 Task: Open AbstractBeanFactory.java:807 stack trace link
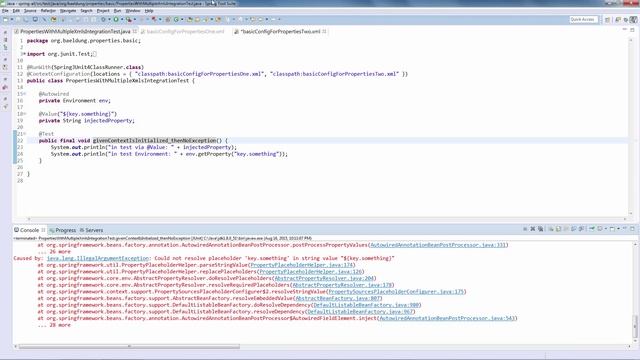tap(338, 298)
